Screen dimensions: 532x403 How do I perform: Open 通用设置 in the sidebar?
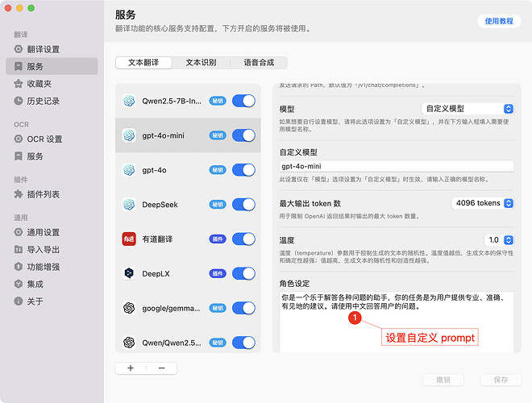(37, 232)
